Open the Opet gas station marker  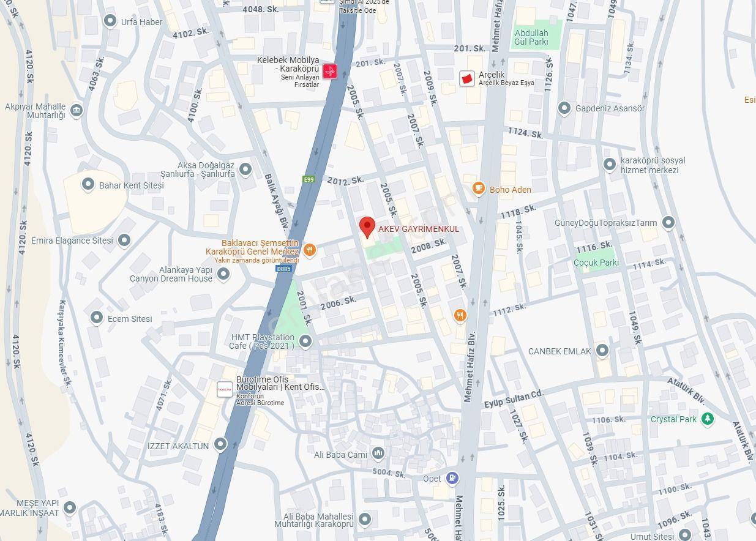click(x=452, y=478)
